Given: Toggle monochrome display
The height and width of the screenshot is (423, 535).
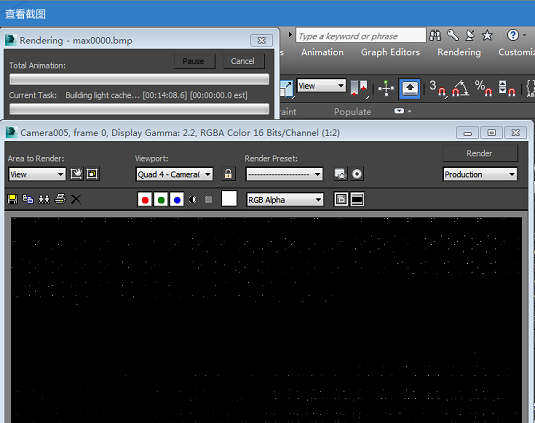Looking at the screenshot, I should pyautogui.click(x=208, y=200).
